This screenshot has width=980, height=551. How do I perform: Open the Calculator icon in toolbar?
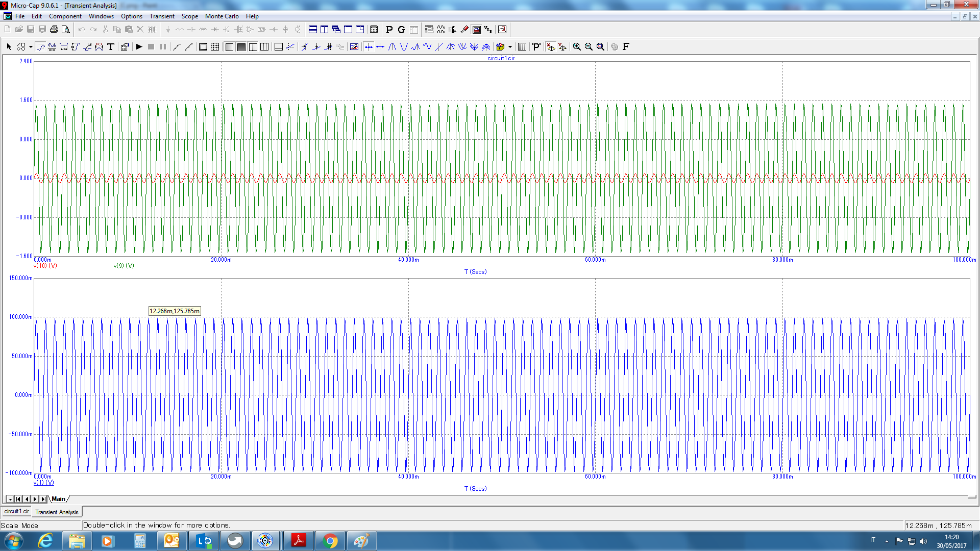pyautogui.click(x=374, y=30)
